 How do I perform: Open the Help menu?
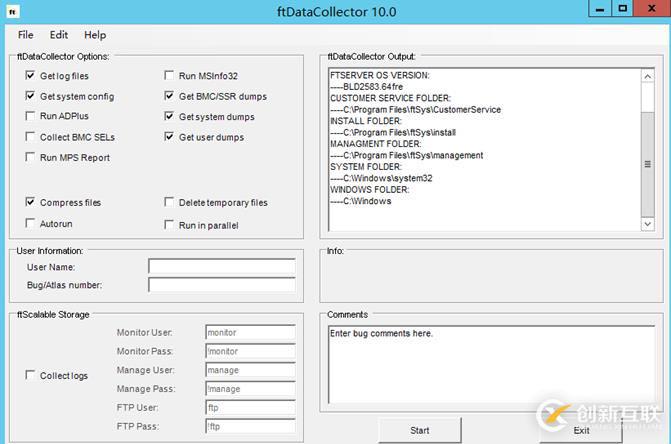coord(95,35)
